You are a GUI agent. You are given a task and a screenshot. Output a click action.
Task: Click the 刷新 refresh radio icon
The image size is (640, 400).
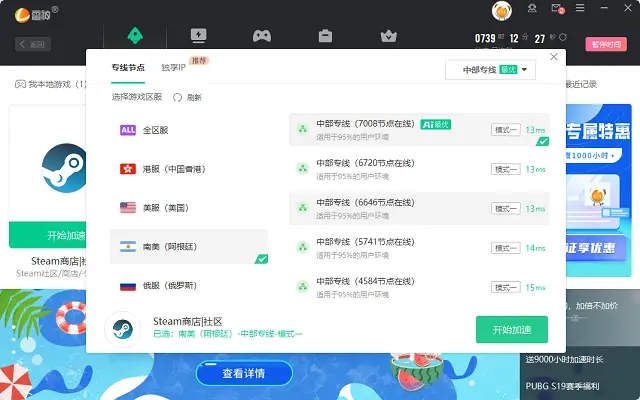coord(177,98)
